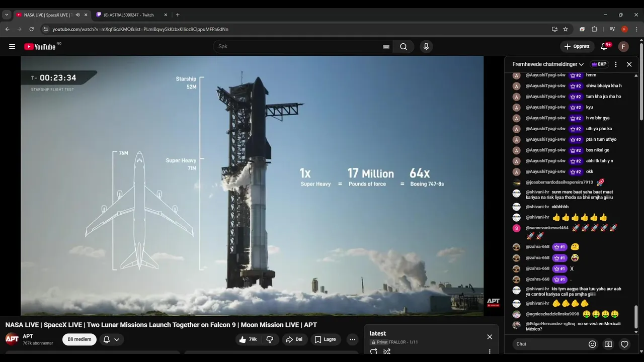Image resolution: width=644 pixels, height=362 pixels.
Task: Click the video player showing Starship
Action: tap(252, 186)
